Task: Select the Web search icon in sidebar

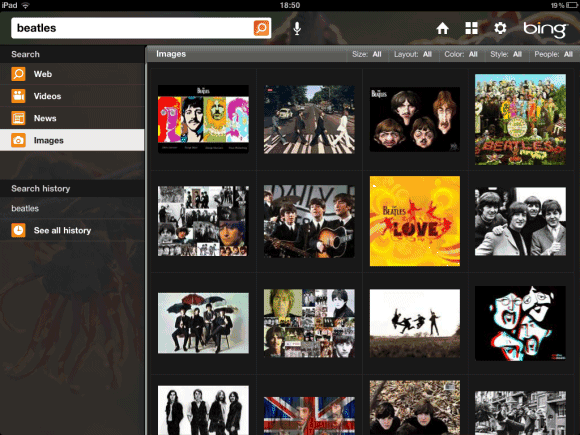Action: click(18, 74)
